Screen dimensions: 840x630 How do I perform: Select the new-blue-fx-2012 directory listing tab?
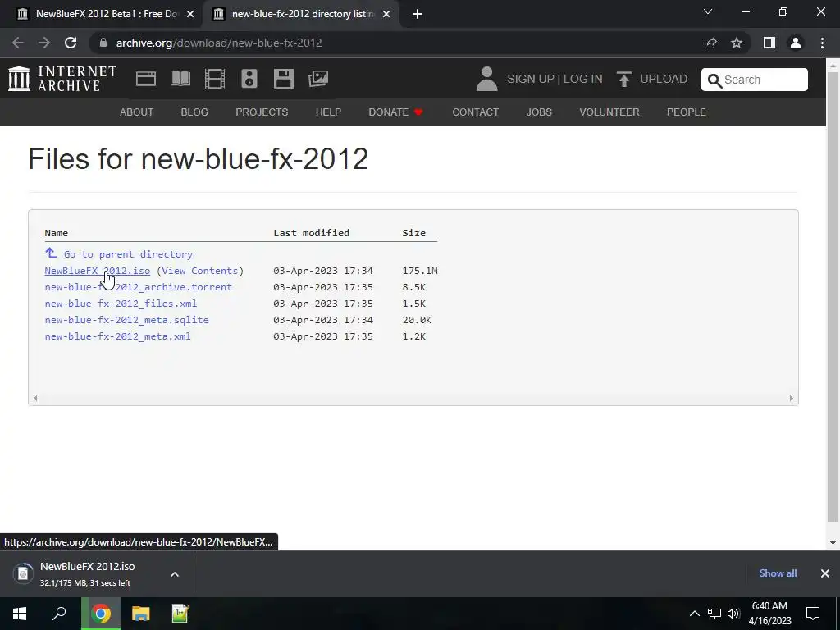(302, 14)
